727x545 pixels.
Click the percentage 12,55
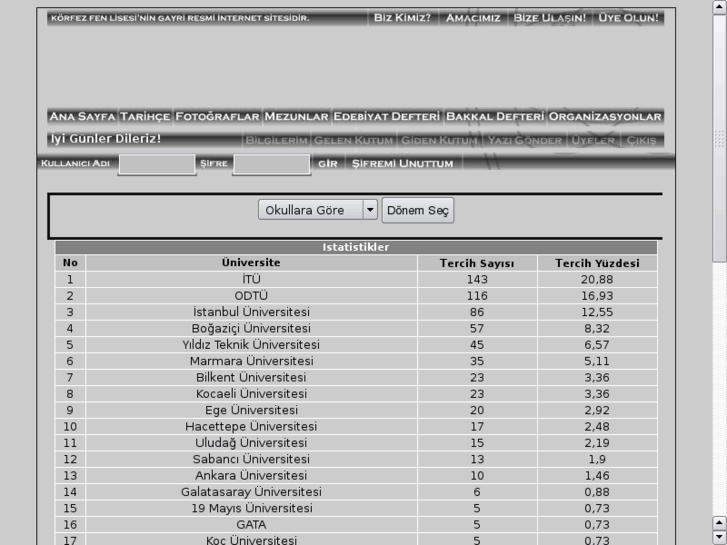(x=597, y=312)
